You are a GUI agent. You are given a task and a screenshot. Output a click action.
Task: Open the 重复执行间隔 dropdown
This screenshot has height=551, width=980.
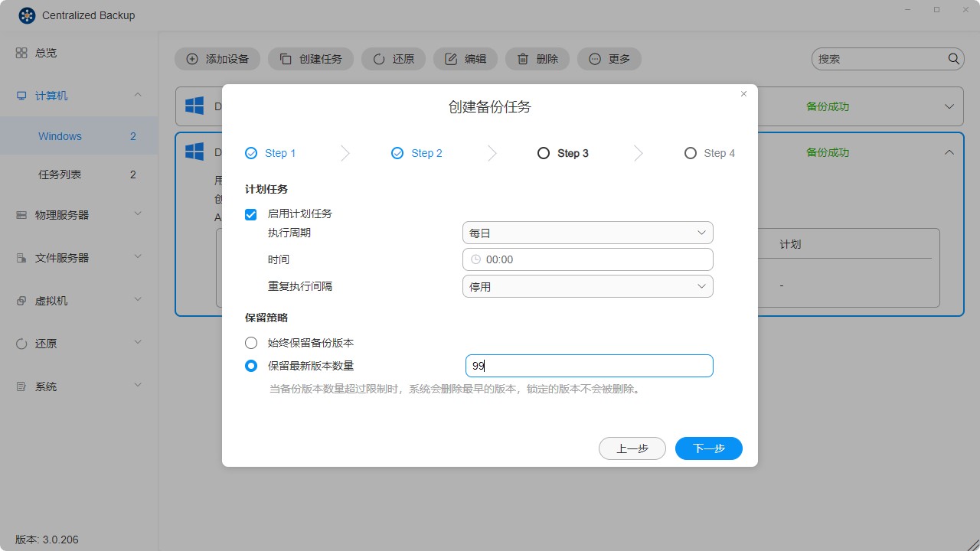point(586,285)
